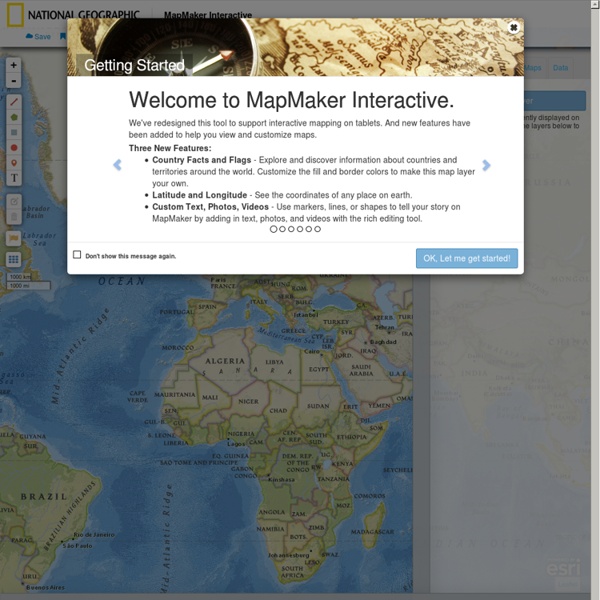
Task: Check "Don't show this message again"
Action: point(78,255)
